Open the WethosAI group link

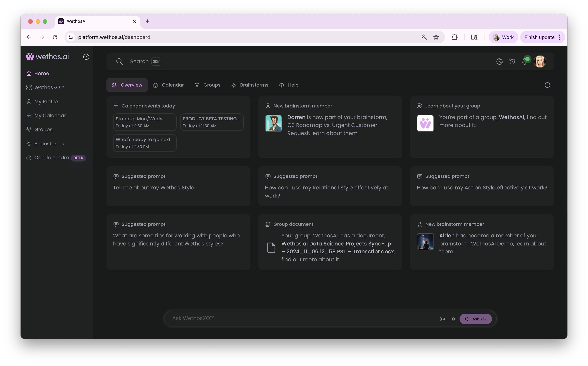pos(511,117)
